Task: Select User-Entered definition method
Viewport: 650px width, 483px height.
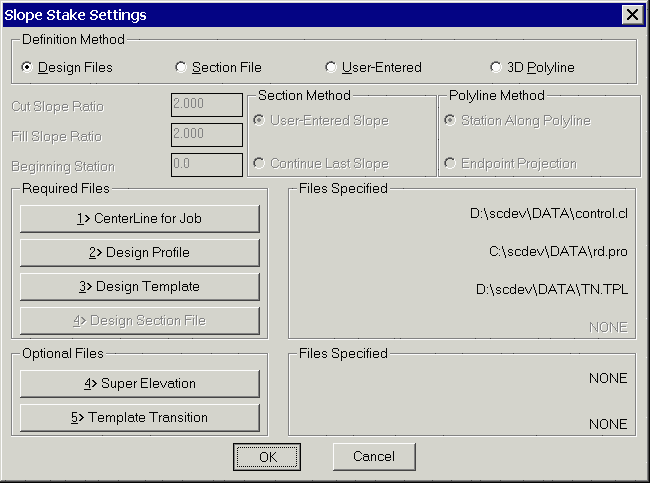Action: click(x=373, y=67)
